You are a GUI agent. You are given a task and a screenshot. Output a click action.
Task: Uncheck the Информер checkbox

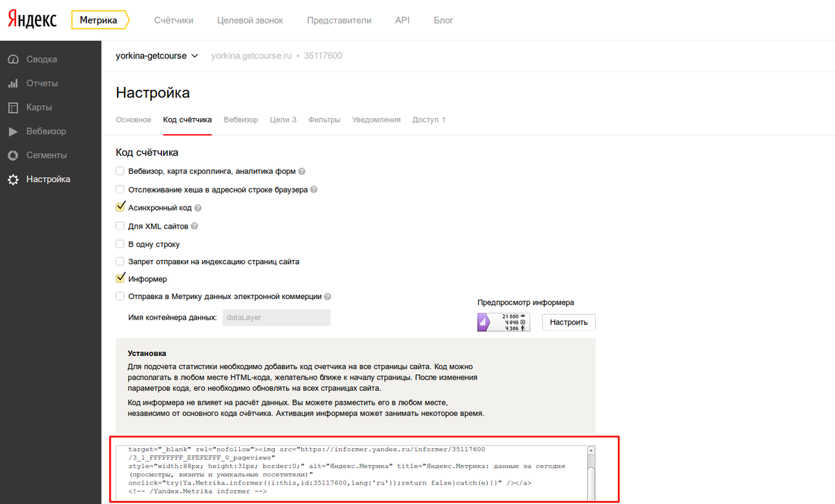pyautogui.click(x=120, y=279)
